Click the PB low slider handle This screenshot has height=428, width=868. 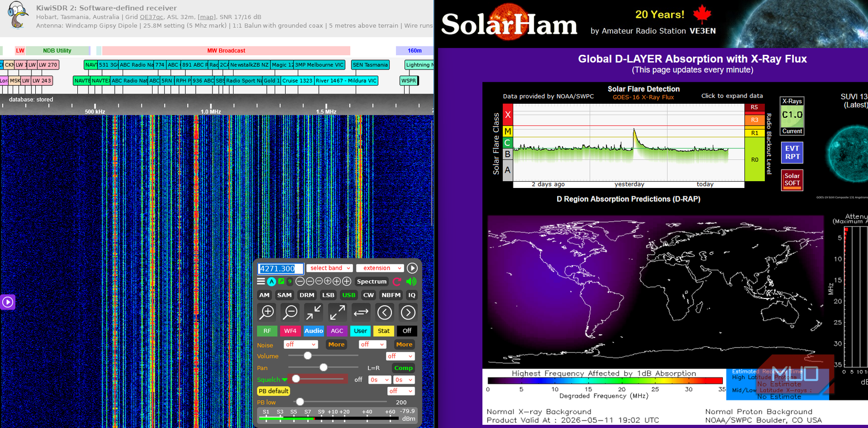click(300, 402)
